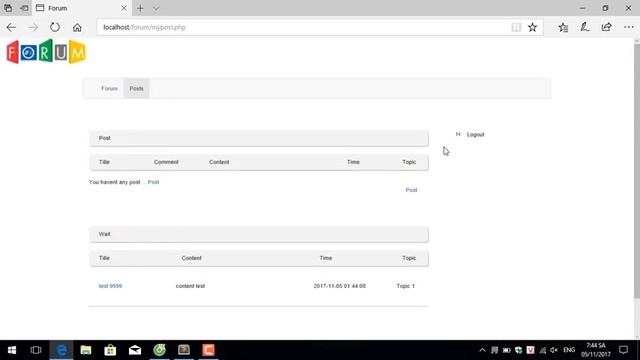Show hidden tray icons chevron
Viewport: 640px width, 360px height.
point(482,350)
